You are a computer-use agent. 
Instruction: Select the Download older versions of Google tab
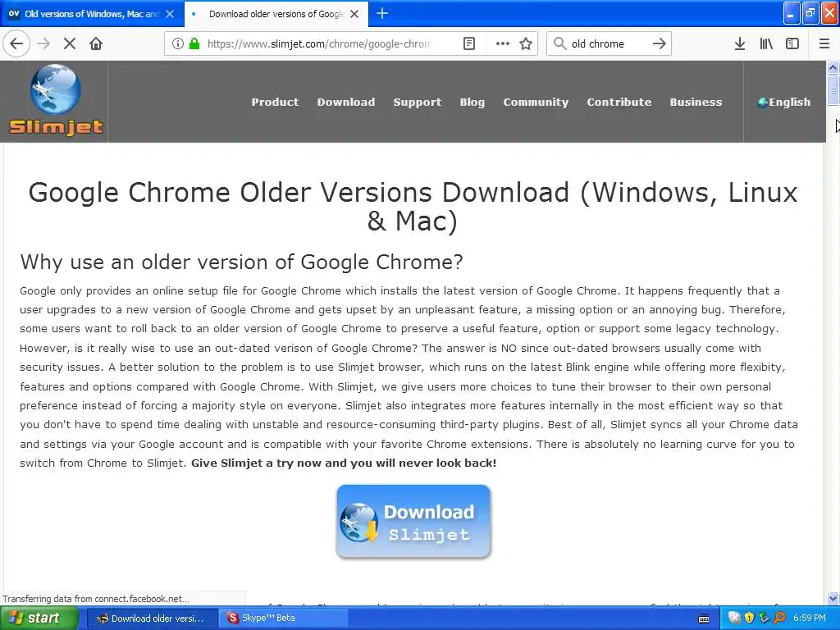pos(276,14)
